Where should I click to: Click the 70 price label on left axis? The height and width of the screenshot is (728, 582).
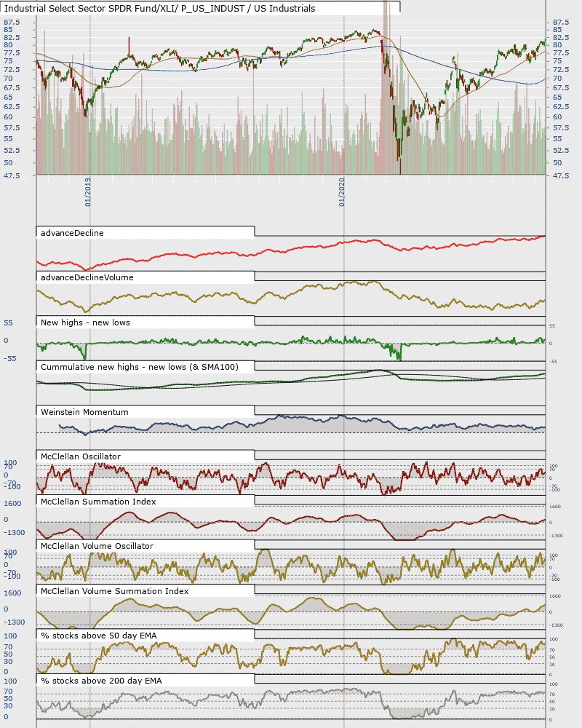8,79
